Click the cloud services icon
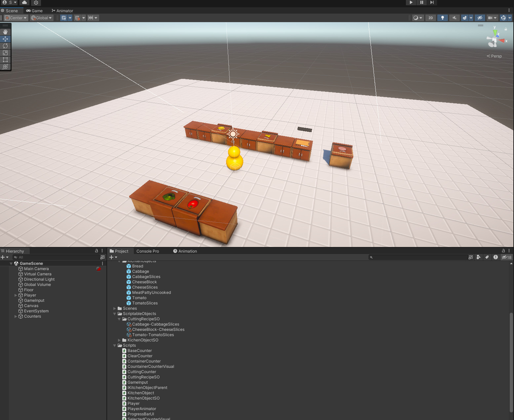The height and width of the screenshot is (420, 514). pyautogui.click(x=25, y=2)
